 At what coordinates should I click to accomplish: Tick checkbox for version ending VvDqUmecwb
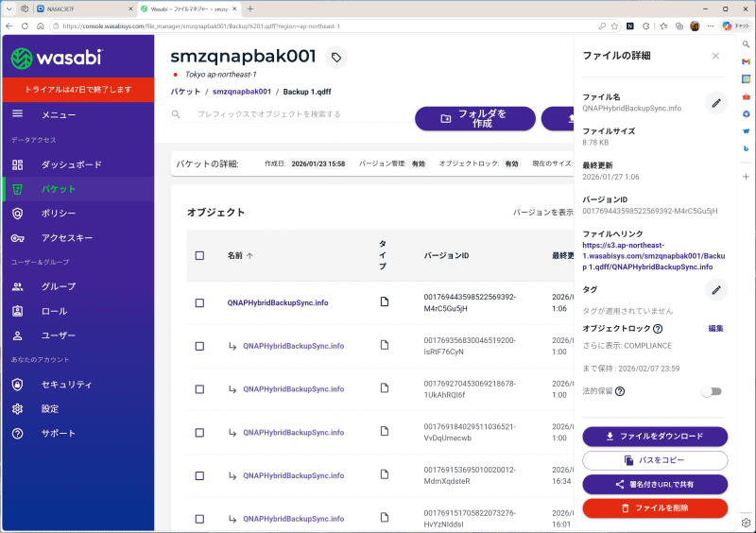(x=199, y=433)
